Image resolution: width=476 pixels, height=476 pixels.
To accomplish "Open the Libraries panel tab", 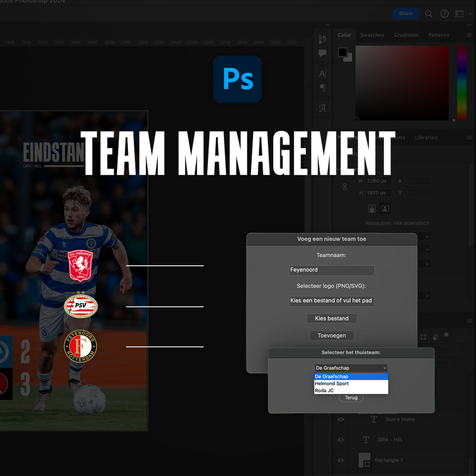I will click(x=425, y=137).
